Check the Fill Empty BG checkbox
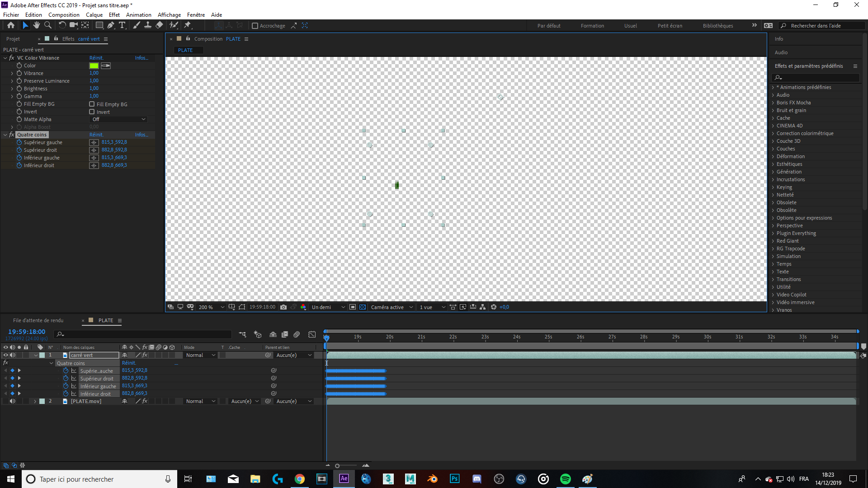 pyautogui.click(x=92, y=104)
